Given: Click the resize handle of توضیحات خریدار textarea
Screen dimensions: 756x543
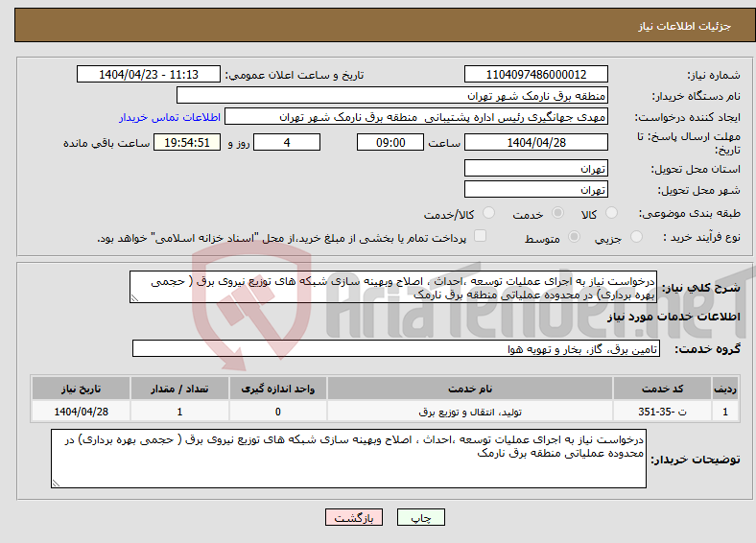Looking at the screenshot, I should (x=56, y=484).
